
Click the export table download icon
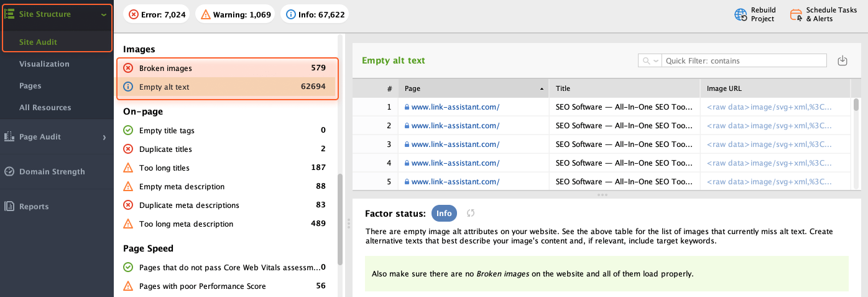tap(843, 60)
